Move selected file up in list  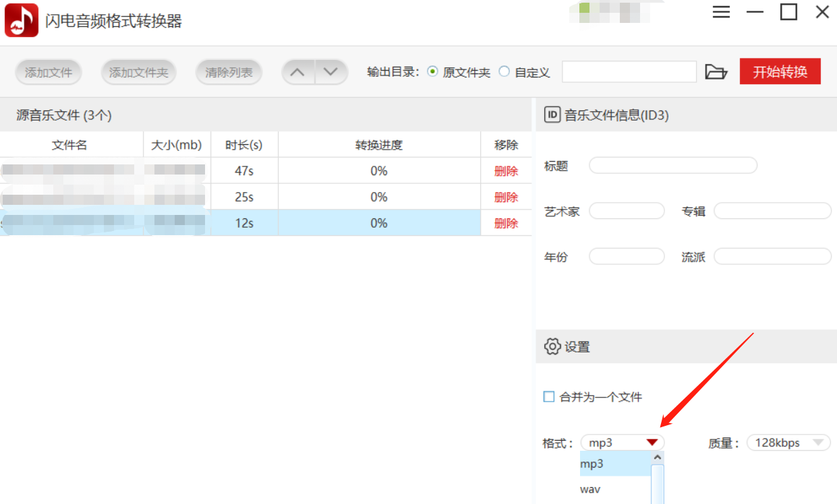point(298,72)
